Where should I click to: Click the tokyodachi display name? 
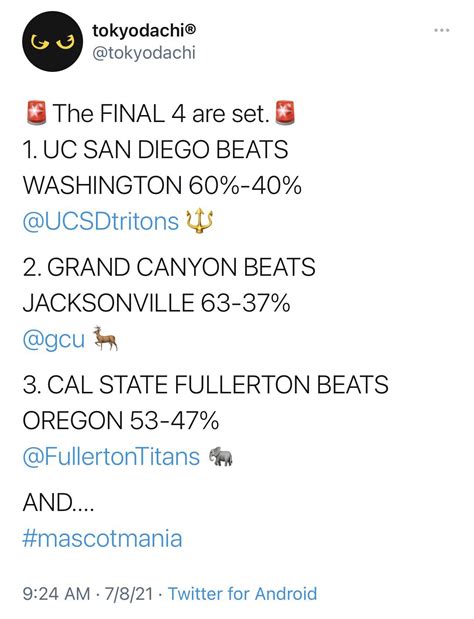[139, 30]
